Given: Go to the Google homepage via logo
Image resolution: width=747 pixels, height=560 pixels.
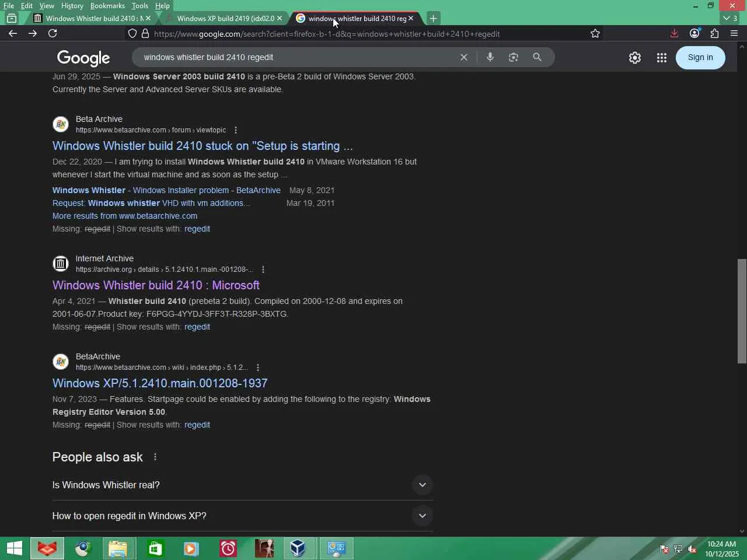Looking at the screenshot, I should [83, 58].
